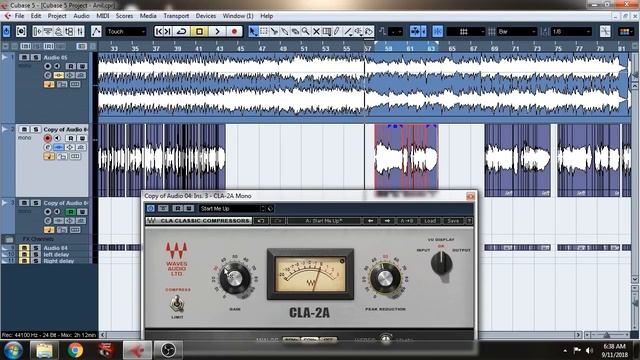Click next preset right arrow button
Screen dimensions: 640x360
[x=387, y=221]
